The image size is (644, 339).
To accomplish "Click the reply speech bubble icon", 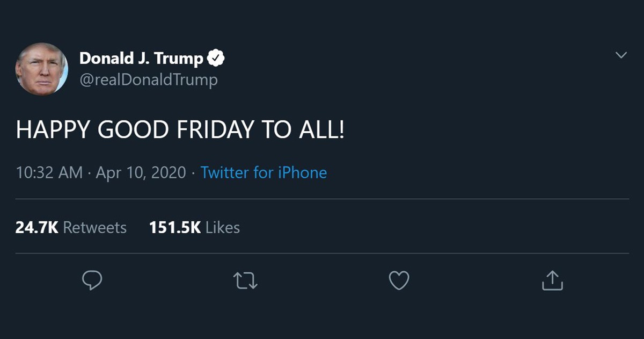I will [92, 280].
